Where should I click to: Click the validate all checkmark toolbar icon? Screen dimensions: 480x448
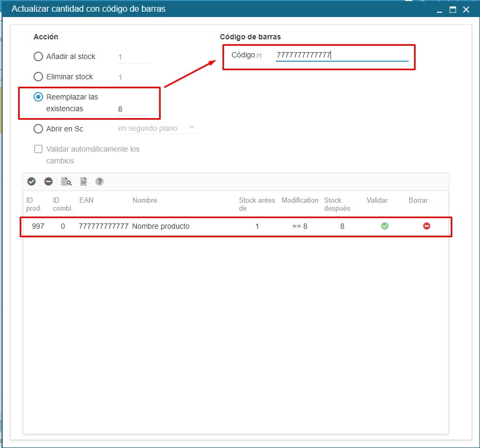pyautogui.click(x=31, y=182)
